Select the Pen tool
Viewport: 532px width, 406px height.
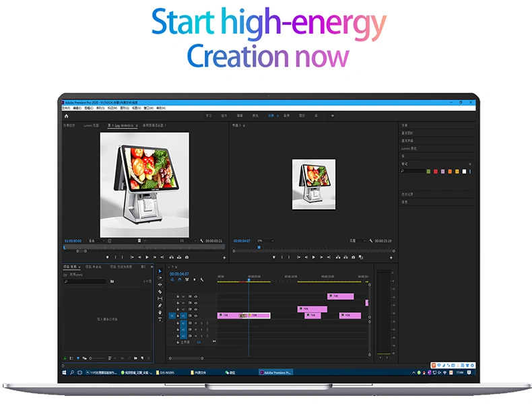pyautogui.click(x=160, y=306)
